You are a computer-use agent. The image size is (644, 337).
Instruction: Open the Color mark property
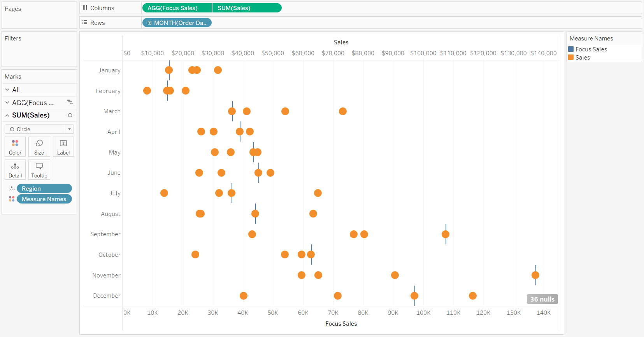pyautogui.click(x=15, y=147)
